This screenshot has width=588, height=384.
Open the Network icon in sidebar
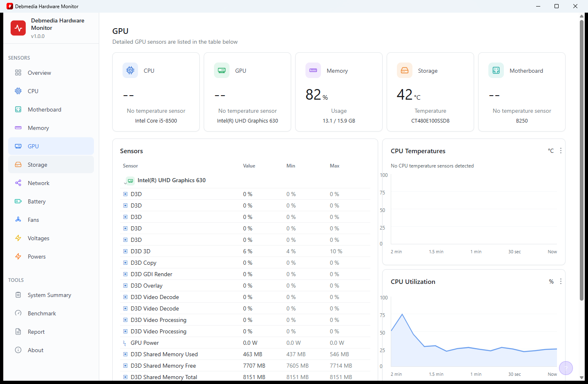coord(18,183)
